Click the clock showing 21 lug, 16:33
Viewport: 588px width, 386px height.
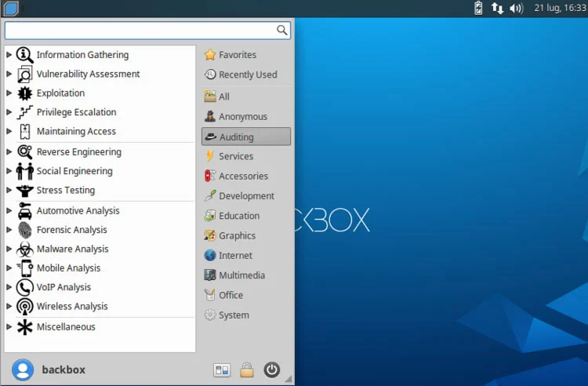[560, 8]
